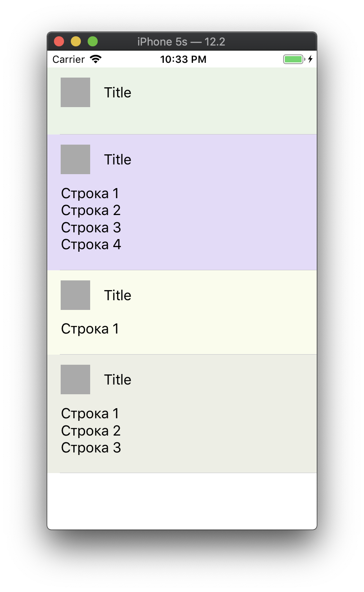The width and height of the screenshot is (364, 592).
Task: Click the Wi-Fi signal icon in status bar
Action: pyautogui.click(x=96, y=59)
